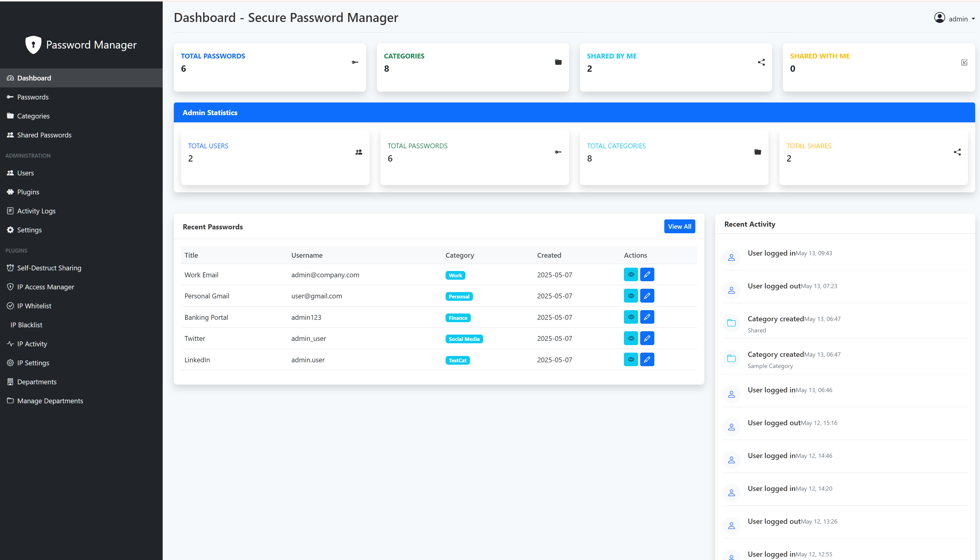This screenshot has width=980, height=560.
Task: Open IP Access Manager plugin
Action: (x=81, y=287)
